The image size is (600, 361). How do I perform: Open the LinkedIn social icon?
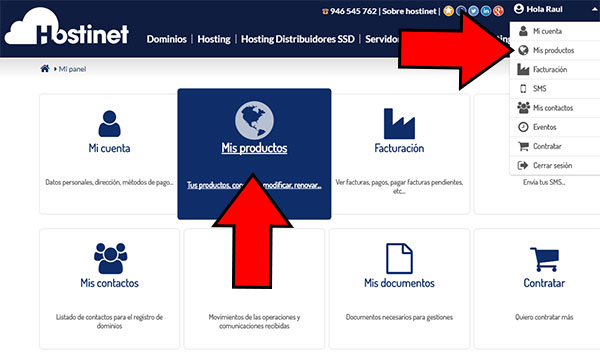pos(486,11)
